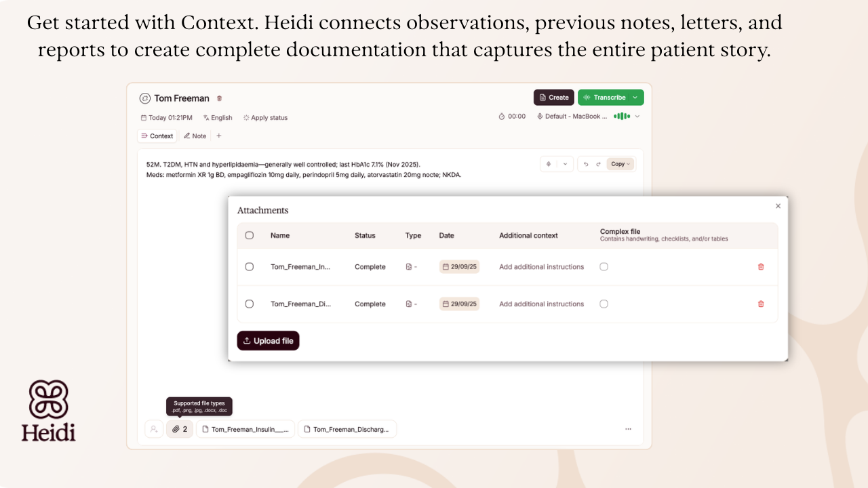Expand the Transcribe dropdown arrow

coord(635,98)
